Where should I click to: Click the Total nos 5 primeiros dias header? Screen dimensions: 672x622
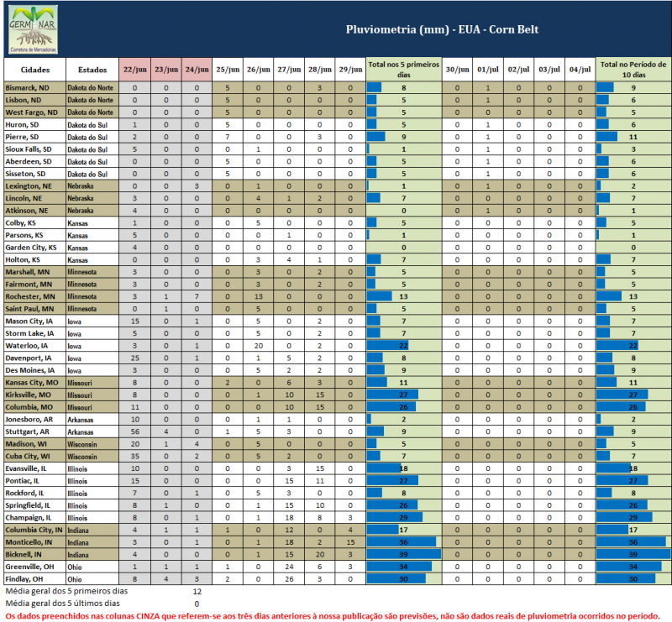[x=404, y=70]
